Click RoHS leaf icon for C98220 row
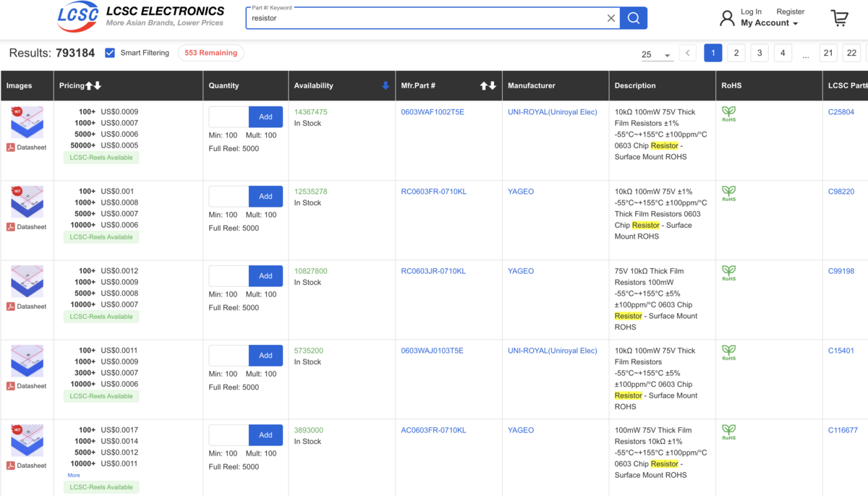Screen dimensions: 868x496 click(728, 194)
